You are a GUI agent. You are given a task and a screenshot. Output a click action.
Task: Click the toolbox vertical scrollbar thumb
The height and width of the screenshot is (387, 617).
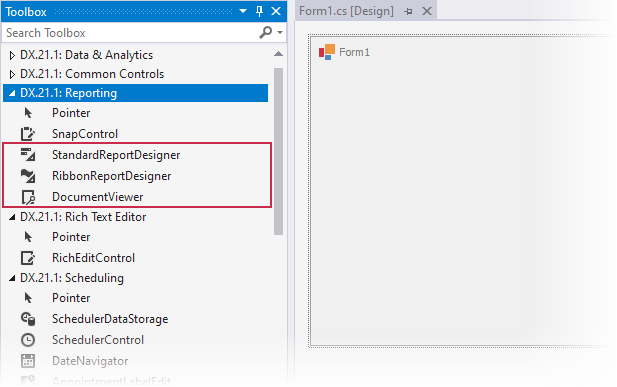(x=278, y=151)
